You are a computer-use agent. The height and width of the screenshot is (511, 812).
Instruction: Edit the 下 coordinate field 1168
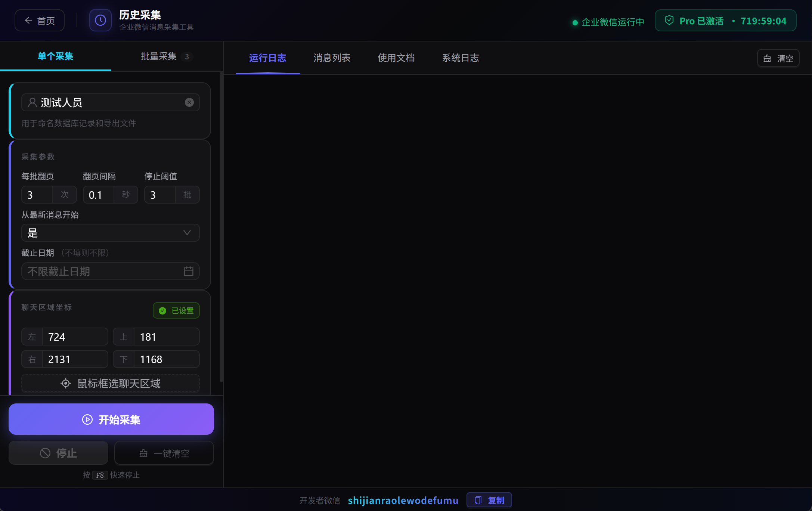[167, 359]
